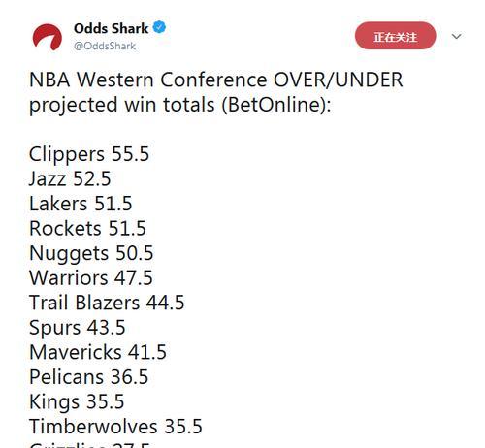Click the Trail Blazers 44.5 line
The height and width of the screenshot is (448, 485).
[x=107, y=303]
